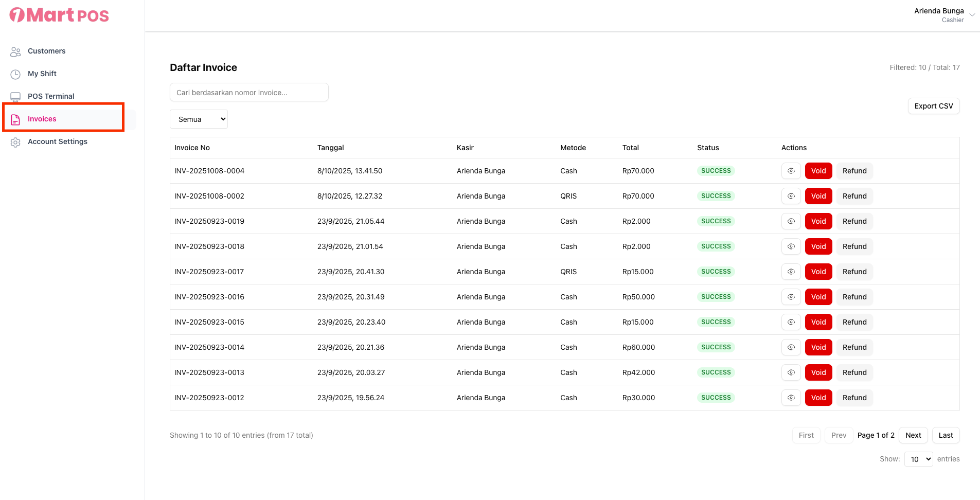
Task: Open POS Terminal from the sidebar
Action: (51, 96)
